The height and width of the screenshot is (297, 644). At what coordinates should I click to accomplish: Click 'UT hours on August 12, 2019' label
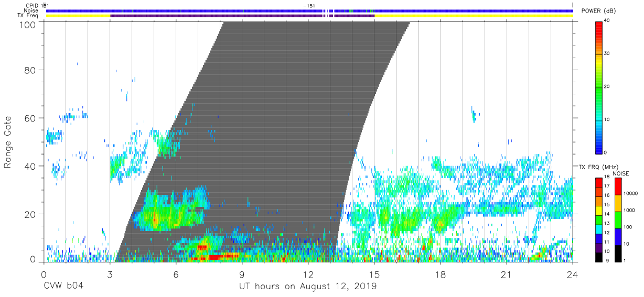coord(308,286)
